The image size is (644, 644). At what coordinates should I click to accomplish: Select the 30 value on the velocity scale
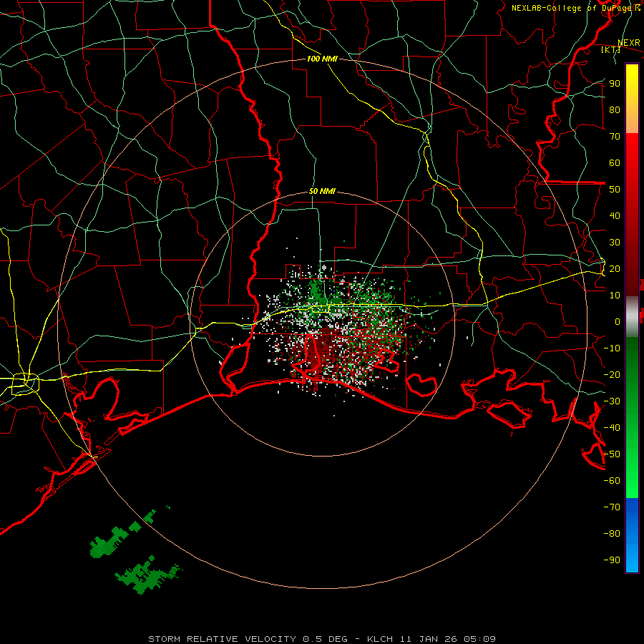615,243
